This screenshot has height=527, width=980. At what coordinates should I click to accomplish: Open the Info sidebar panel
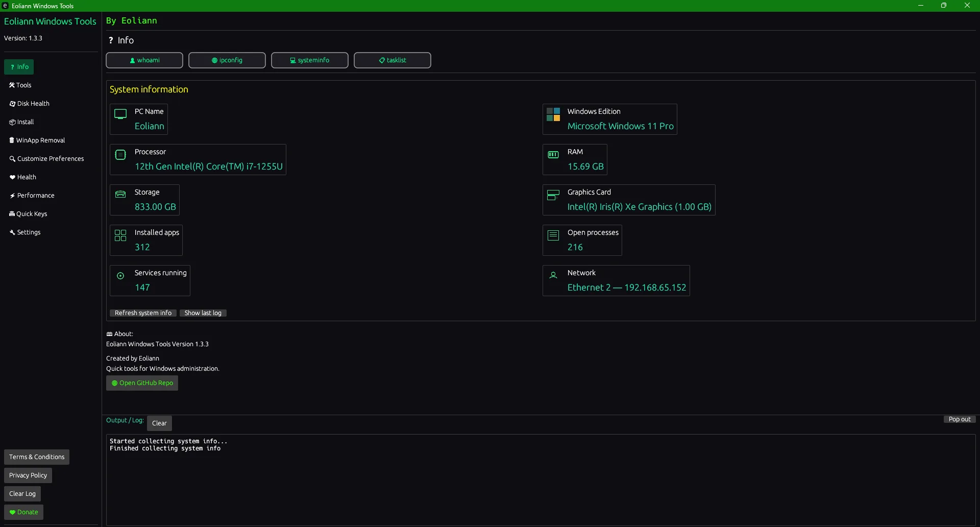pyautogui.click(x=19, y=67)
